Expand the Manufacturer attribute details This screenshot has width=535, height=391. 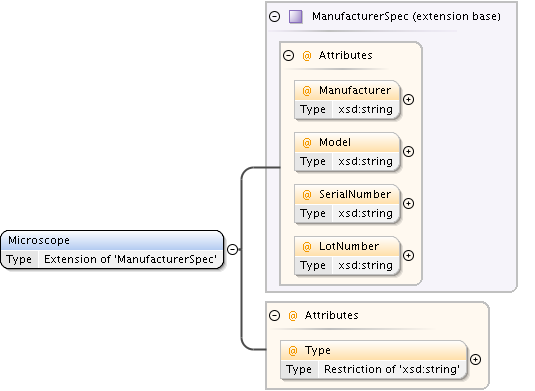pos(408,100)
